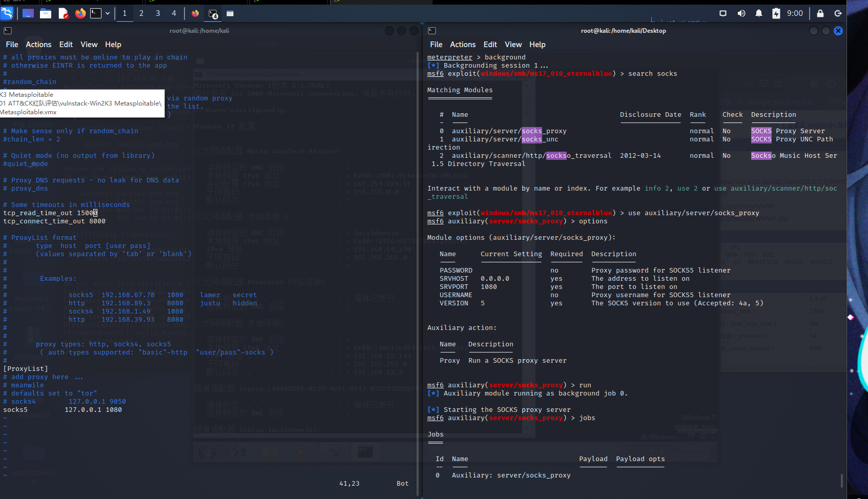Switch to workspace 4
The image size is (868, 499).
pyautogui.click(x=174, y=13)
